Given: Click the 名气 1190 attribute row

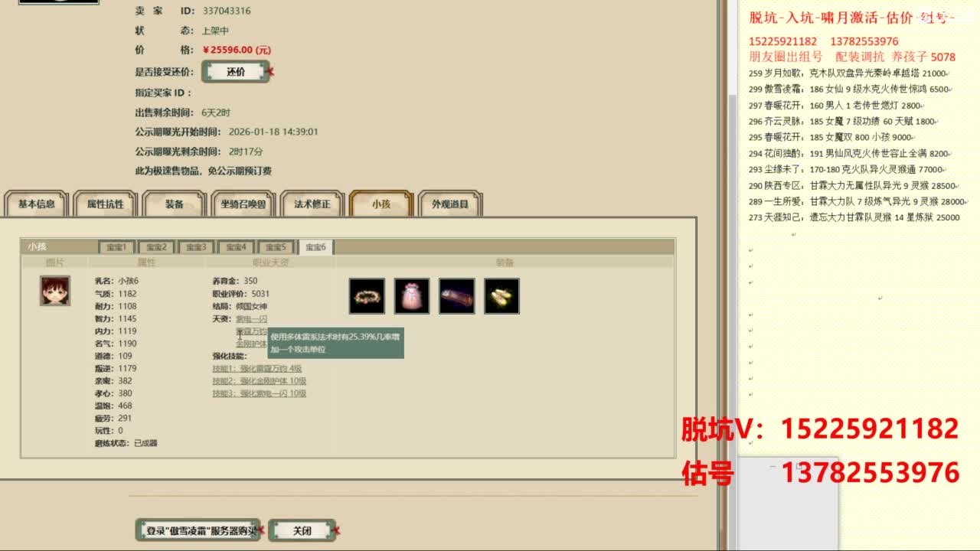Looking at the screenshot, I should [x=116, y=344].
